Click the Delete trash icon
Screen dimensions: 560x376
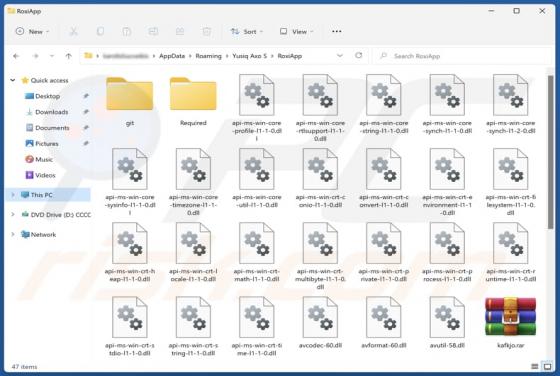point(206,31)
